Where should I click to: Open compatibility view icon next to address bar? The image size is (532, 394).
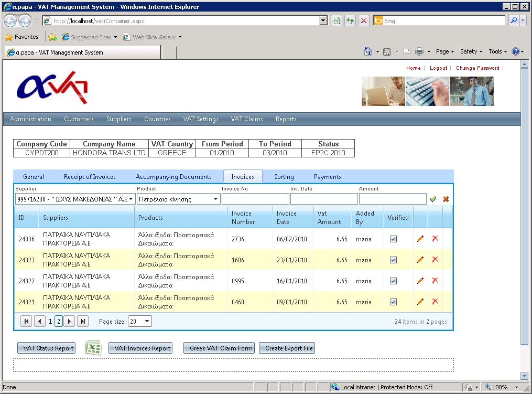tap(336, 20)
